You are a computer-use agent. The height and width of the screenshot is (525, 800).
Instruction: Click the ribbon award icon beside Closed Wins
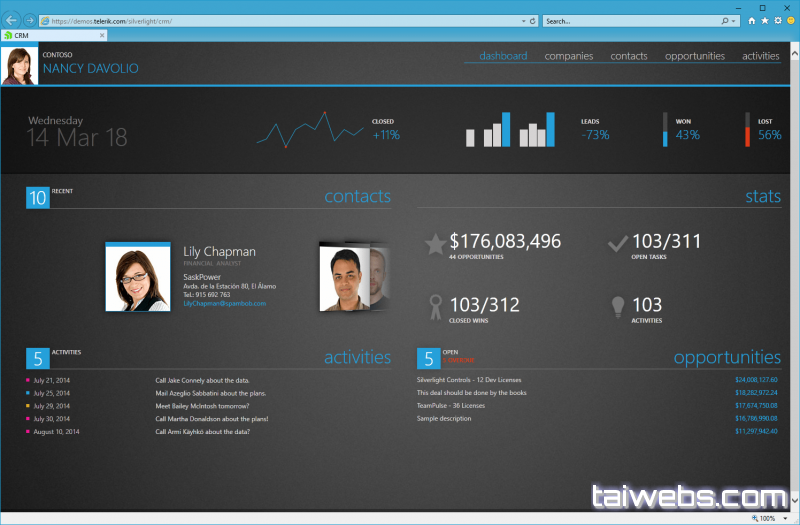pyautogui.click(x=434, y=306)
